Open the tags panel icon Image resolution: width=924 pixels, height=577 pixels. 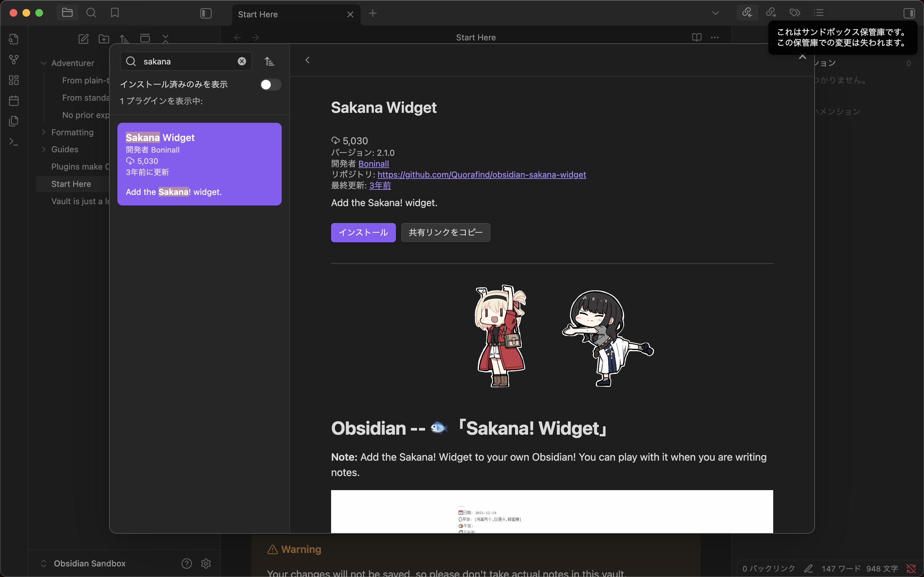pos(795,13)
